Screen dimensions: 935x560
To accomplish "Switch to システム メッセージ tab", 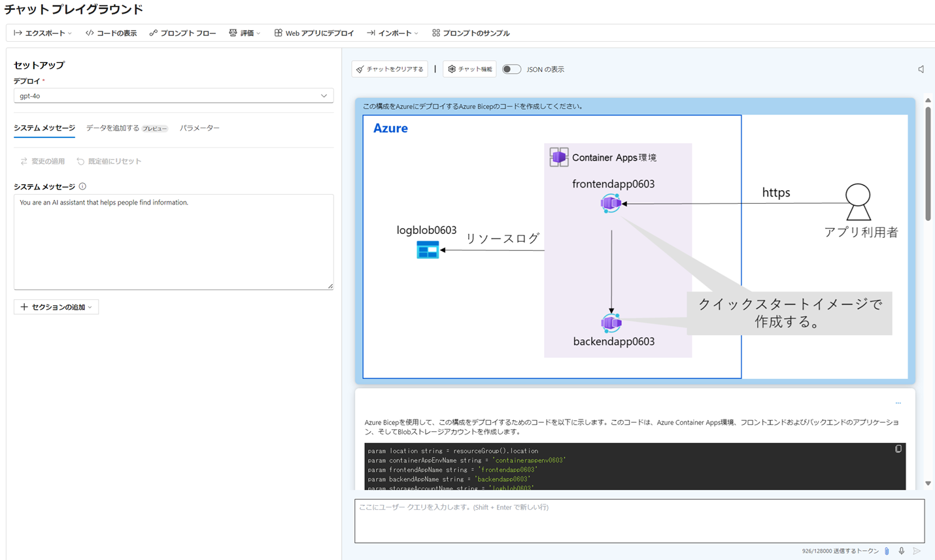I will 44,128.
